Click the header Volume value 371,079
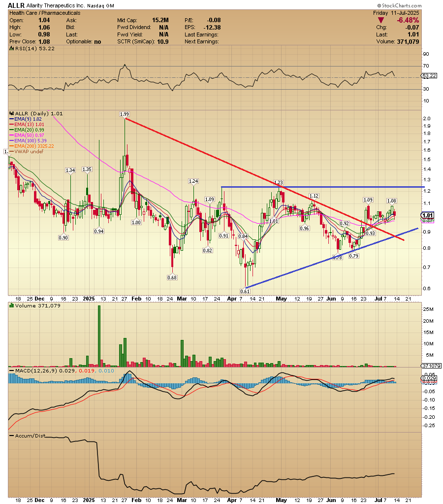This screenshot has height=504, width=443. click(408, 41)
